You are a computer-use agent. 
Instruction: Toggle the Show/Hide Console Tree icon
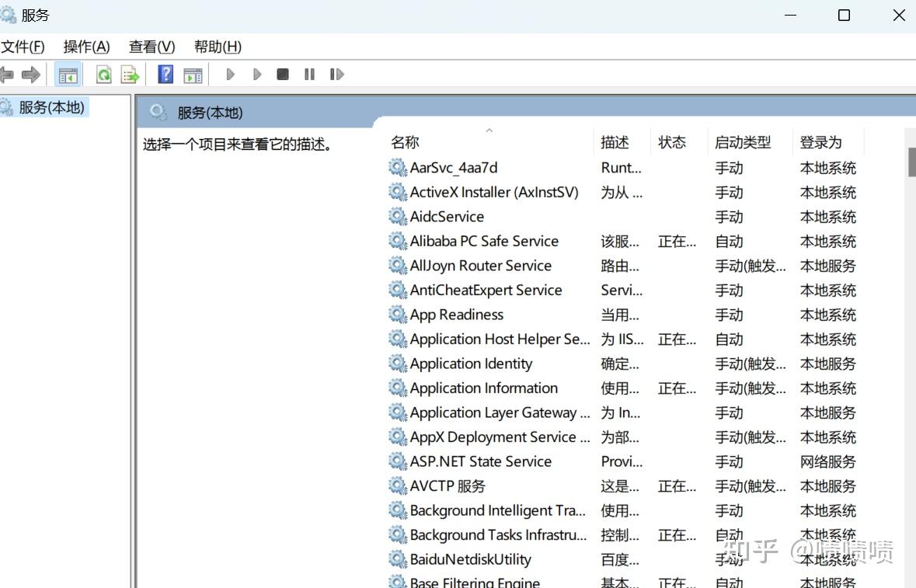point(68,74)
